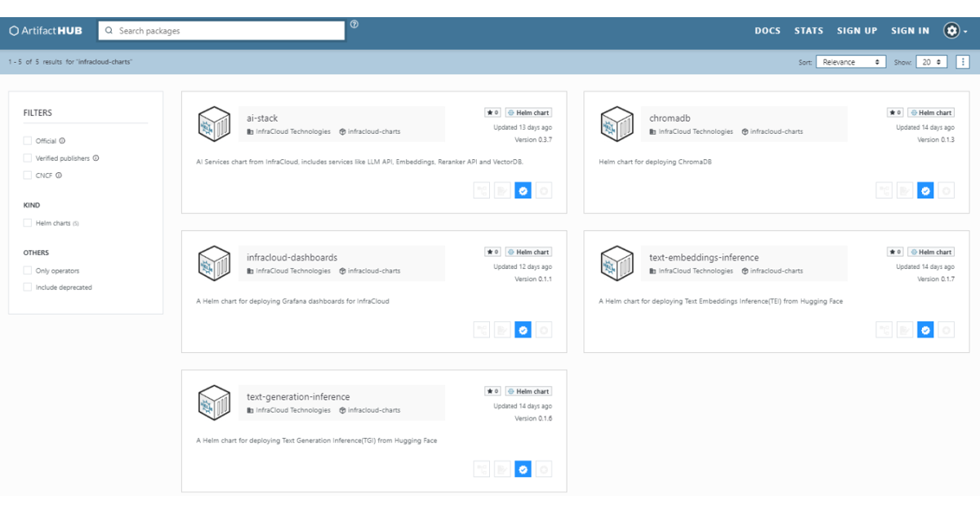This screenshot has width=980, height=513.
Task: Click the Artifact Hub logo
Action: (46, 30)
